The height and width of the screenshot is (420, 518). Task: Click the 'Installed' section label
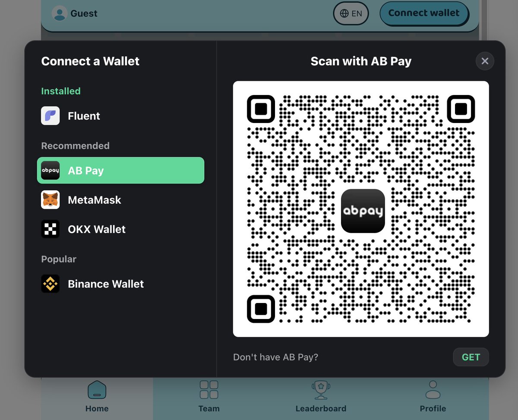61,91
